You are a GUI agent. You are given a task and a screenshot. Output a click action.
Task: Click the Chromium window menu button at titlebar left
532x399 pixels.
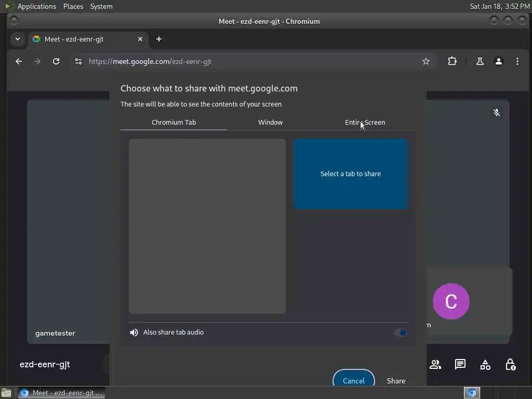(14, 21)
